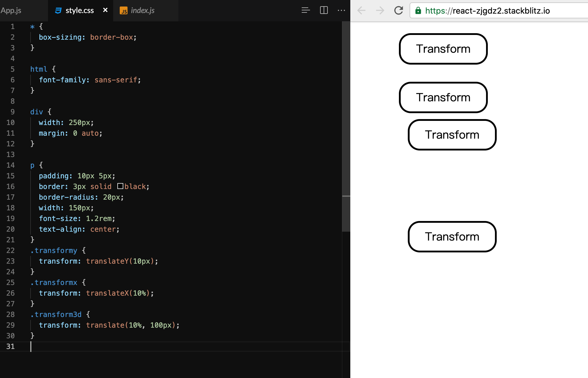
Task: Click the text 'box-sizing: border-box;'
Action: 88,37
